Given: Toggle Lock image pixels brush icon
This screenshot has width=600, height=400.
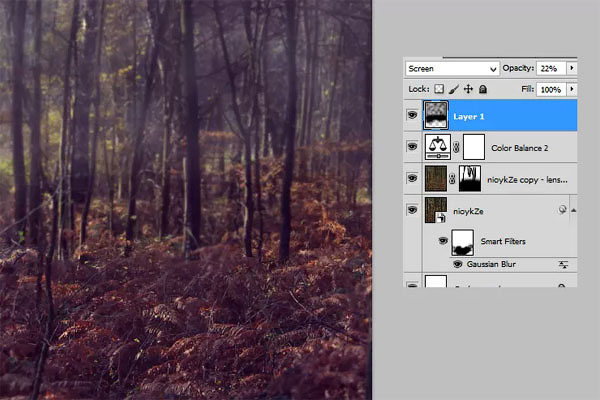Looking at the screenshot, I should click(453, 89).
